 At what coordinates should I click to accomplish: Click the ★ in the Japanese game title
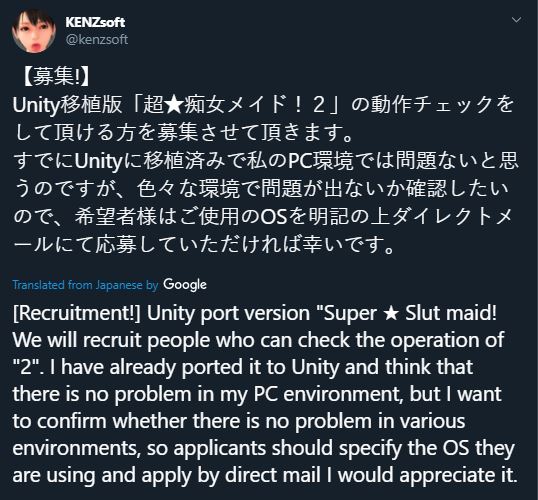click(173, 105)
